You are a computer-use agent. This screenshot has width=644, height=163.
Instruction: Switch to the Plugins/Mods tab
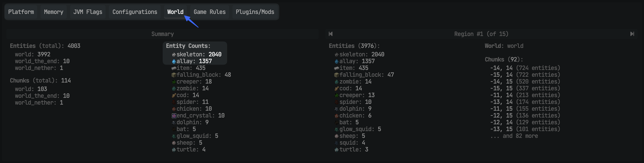tap(255, 12)
